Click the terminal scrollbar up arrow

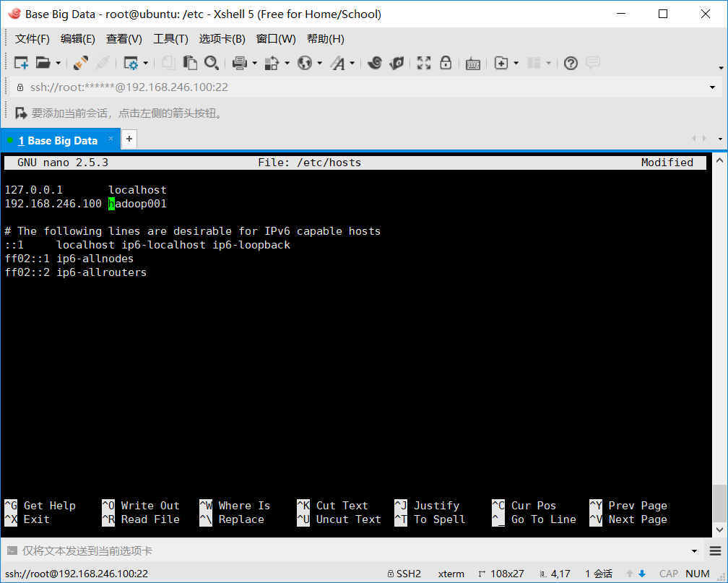coord(719,160)
